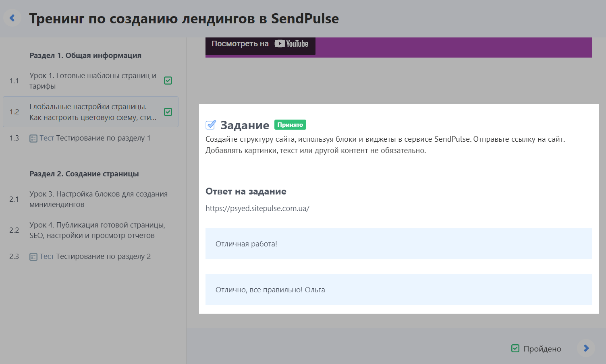
Task: Toggle completion checkmark for lesson 1.1
Action: click(168, 81)
